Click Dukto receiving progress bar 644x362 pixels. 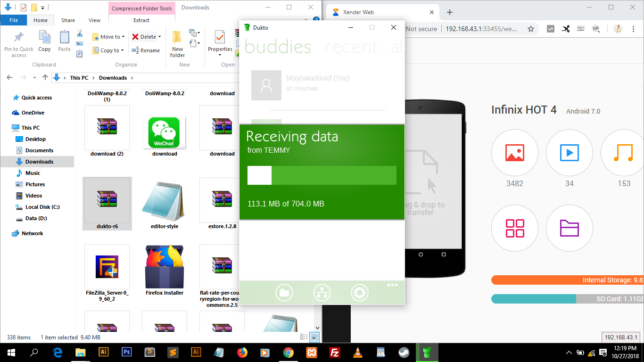pos(322,175)
